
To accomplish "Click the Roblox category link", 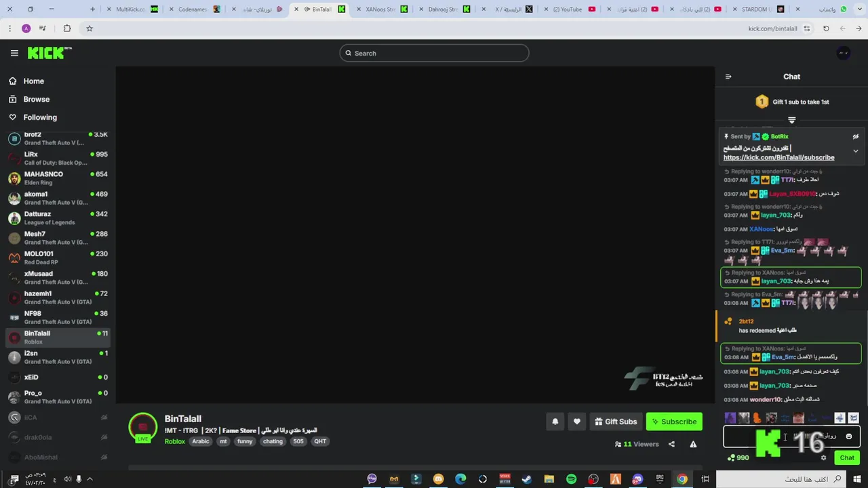I will (174, 441).
